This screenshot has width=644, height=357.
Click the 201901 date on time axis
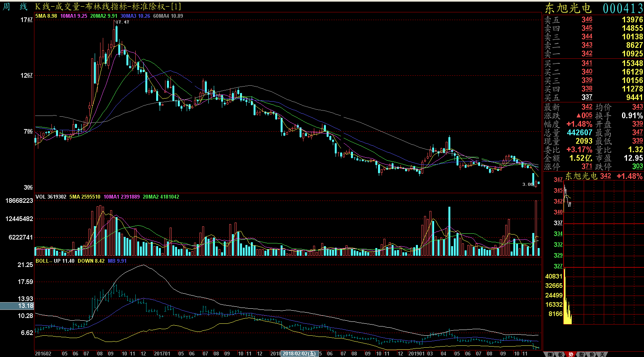point(416,354)
